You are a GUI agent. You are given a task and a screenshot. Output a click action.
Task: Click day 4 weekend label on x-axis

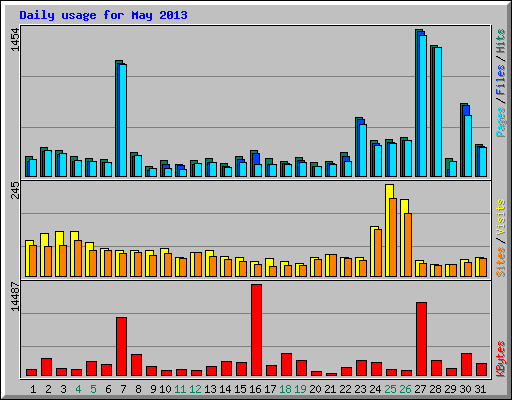[78, 389]
